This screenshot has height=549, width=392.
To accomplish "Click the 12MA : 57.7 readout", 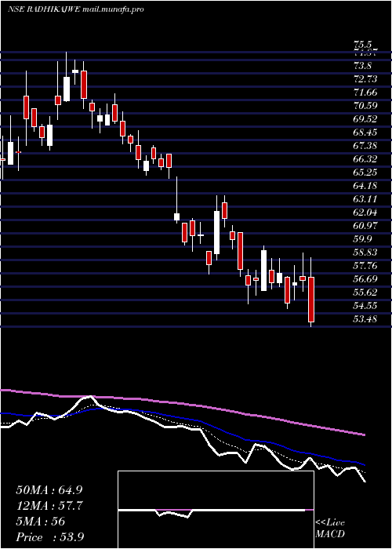I will [49, 506].
